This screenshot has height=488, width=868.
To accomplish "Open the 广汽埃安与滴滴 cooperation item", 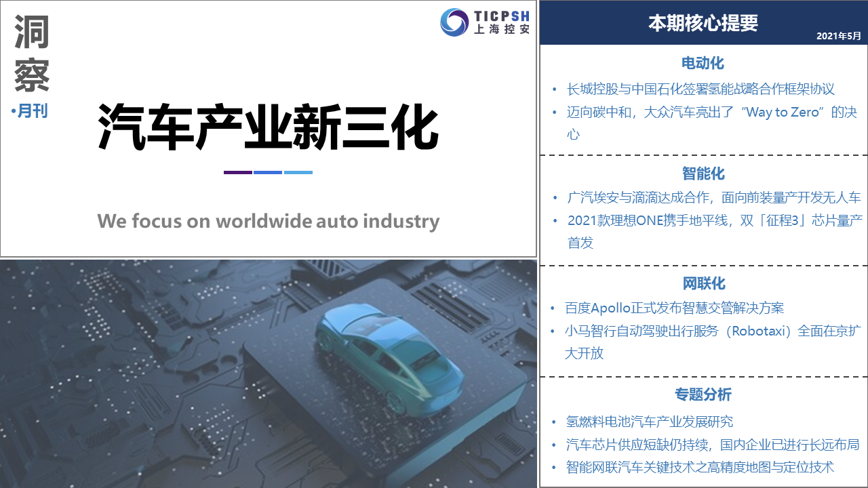I will pos(713,197).
